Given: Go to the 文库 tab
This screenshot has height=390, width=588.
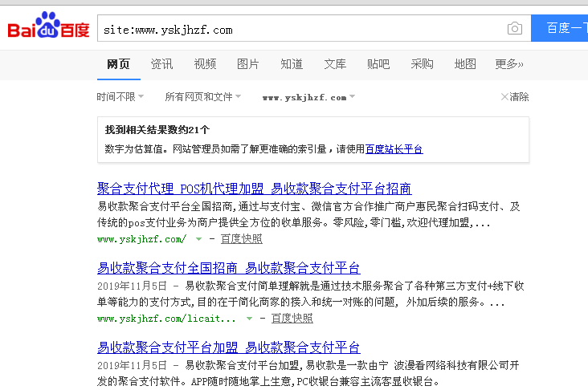Looking at the screenshot, I should [335, 64].
